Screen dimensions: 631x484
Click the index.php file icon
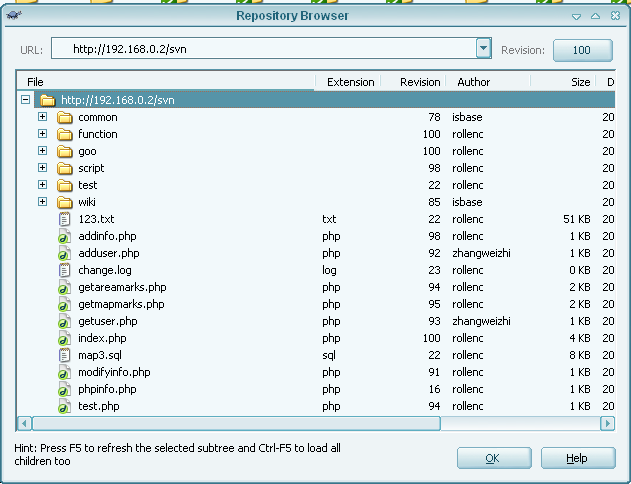(x=64, y=338)
